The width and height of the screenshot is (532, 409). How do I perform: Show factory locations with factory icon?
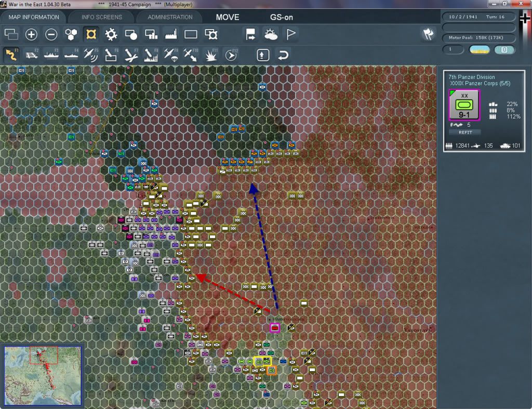(x=171, y=34)
